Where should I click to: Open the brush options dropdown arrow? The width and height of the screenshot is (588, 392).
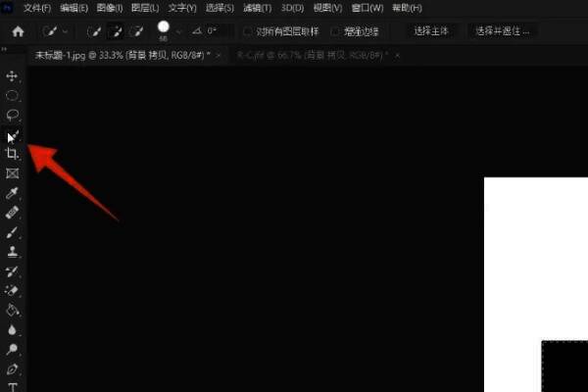[x=178, y=32]
